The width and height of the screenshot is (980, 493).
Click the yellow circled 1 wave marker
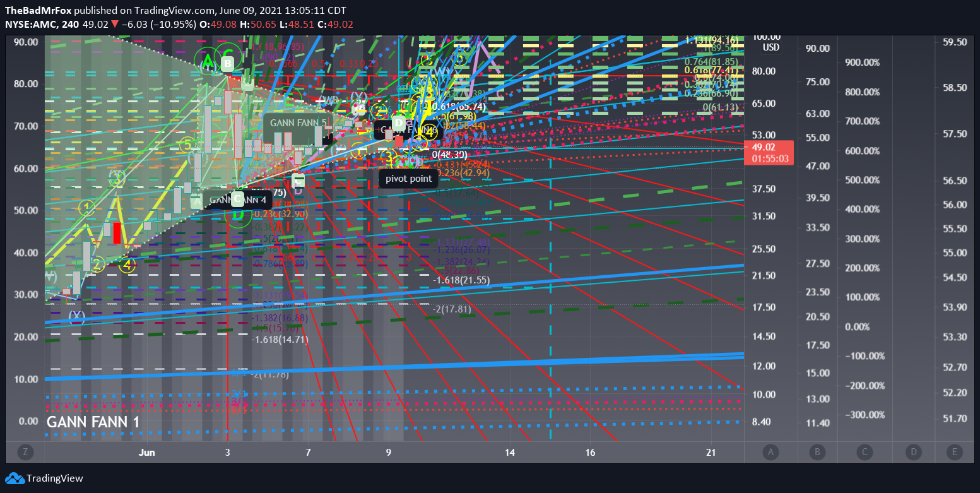(87, 207)
